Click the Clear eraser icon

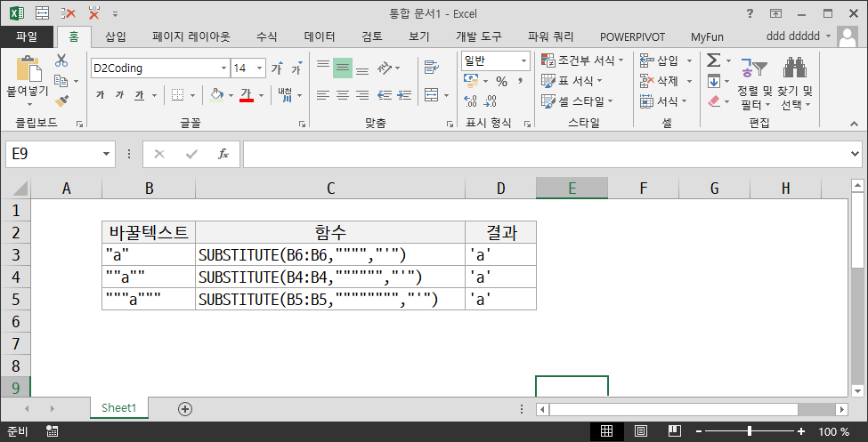[x=714, y=101]
